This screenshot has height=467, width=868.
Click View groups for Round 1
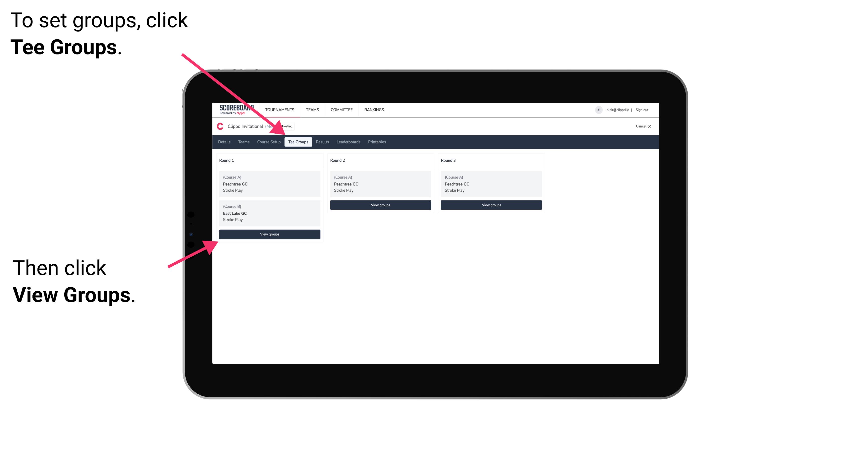(270, 235)
